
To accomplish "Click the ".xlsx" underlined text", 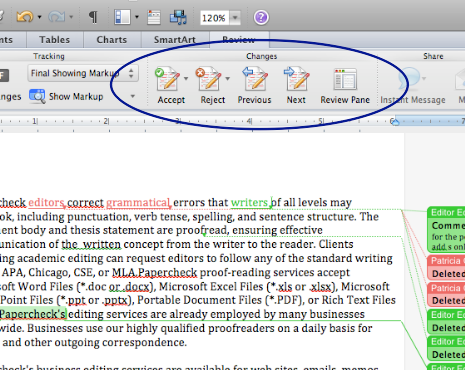I will (x=319, y=287).
